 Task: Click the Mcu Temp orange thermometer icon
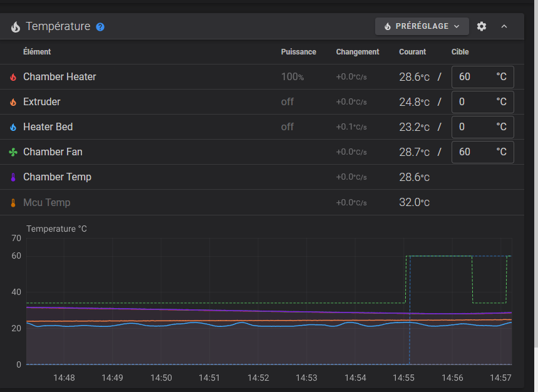(x=13, y=203)
